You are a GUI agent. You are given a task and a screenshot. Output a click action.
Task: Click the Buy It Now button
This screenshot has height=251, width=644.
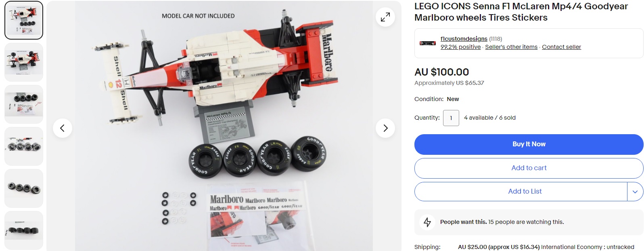[529, 144]
